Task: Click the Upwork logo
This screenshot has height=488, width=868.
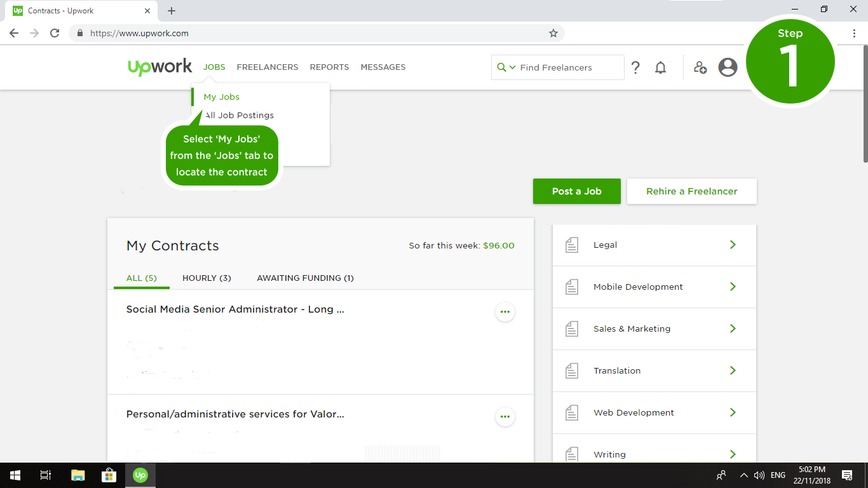Action: 159,67
